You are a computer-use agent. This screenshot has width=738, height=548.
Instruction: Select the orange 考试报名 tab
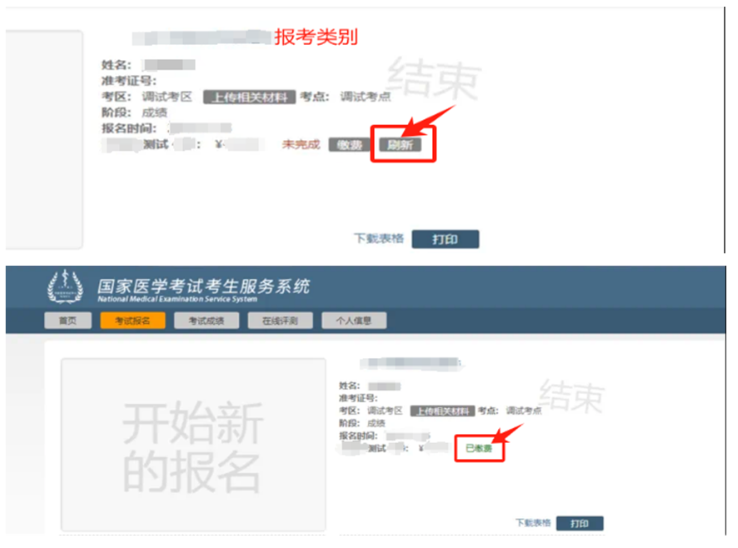pyautogui.click(x=133, y=321)
